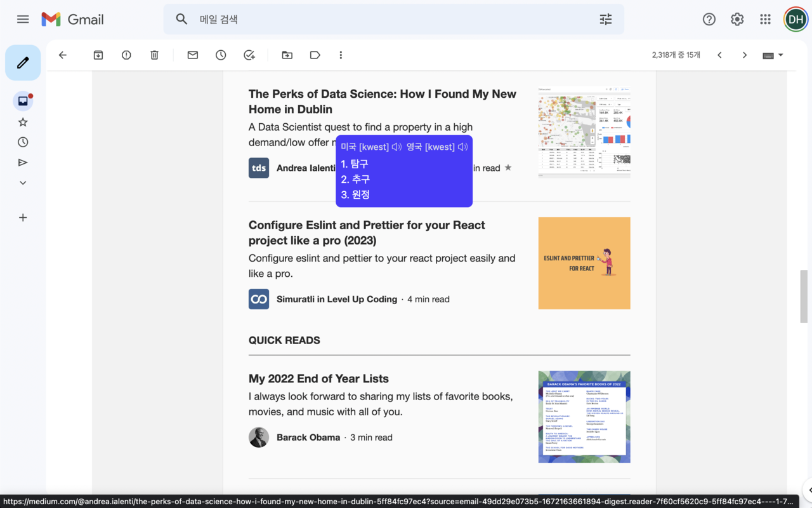Click the Obama favorite books thumbnail
The width and height of the screenshot is (812, 508).
point(584,417)
